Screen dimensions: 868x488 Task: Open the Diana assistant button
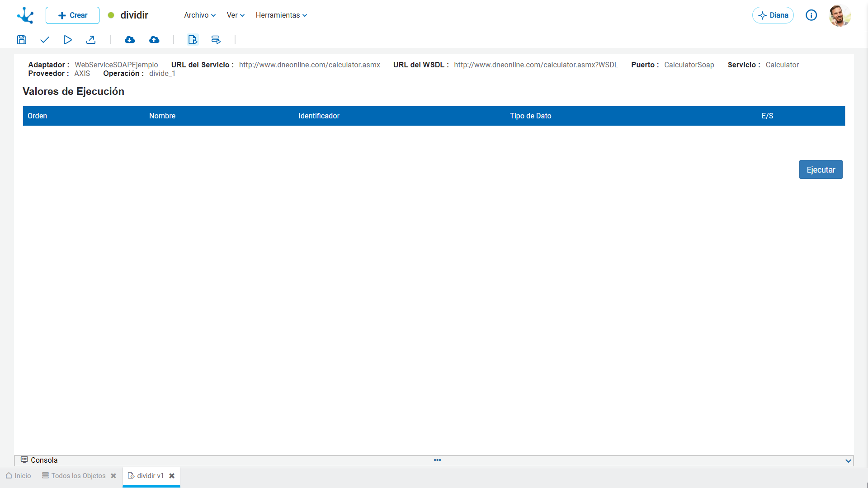[x=773, y=15]
